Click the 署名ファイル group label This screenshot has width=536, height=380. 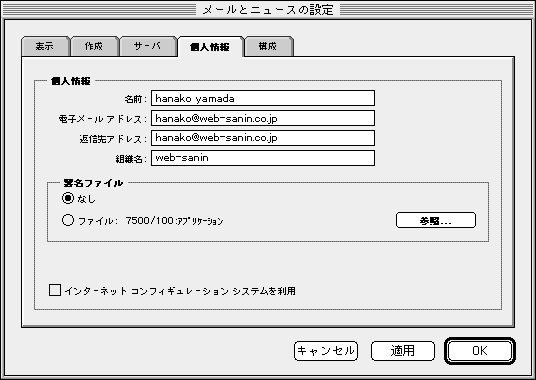pos(93,183)
